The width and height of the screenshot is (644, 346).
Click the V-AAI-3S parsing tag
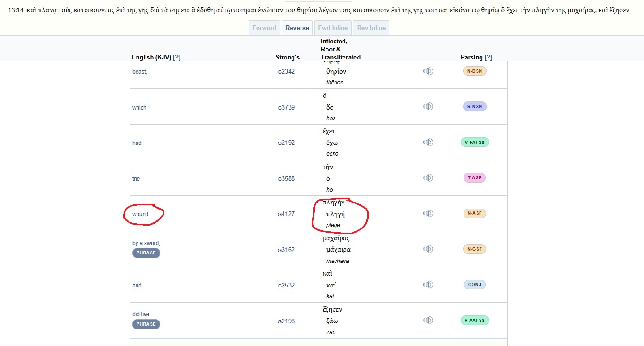click(x=474, y=320)
